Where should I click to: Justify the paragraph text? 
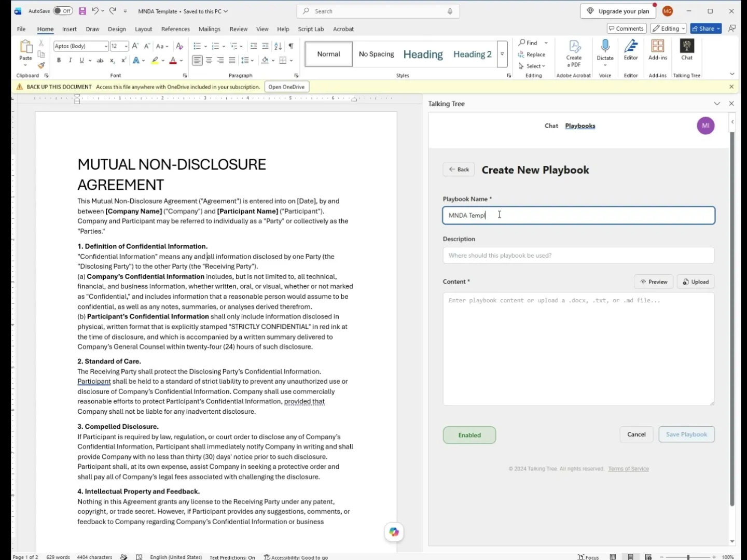tap(232, 61)
